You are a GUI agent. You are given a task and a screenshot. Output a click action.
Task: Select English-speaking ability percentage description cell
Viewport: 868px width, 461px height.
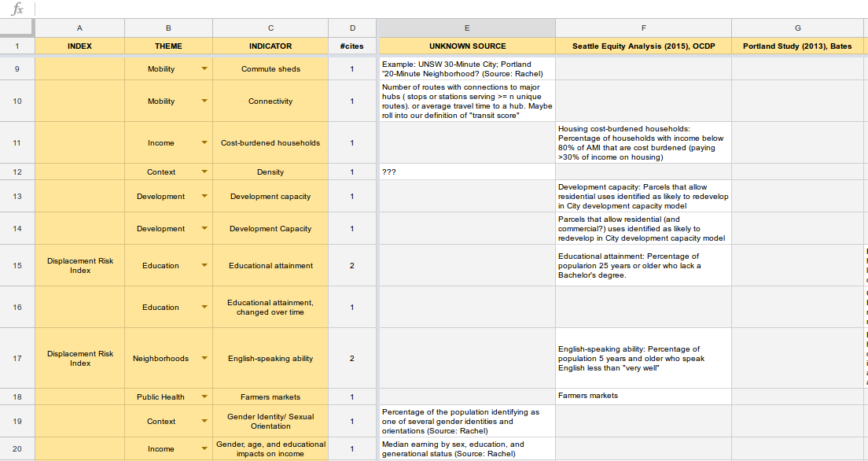point(643,359)
